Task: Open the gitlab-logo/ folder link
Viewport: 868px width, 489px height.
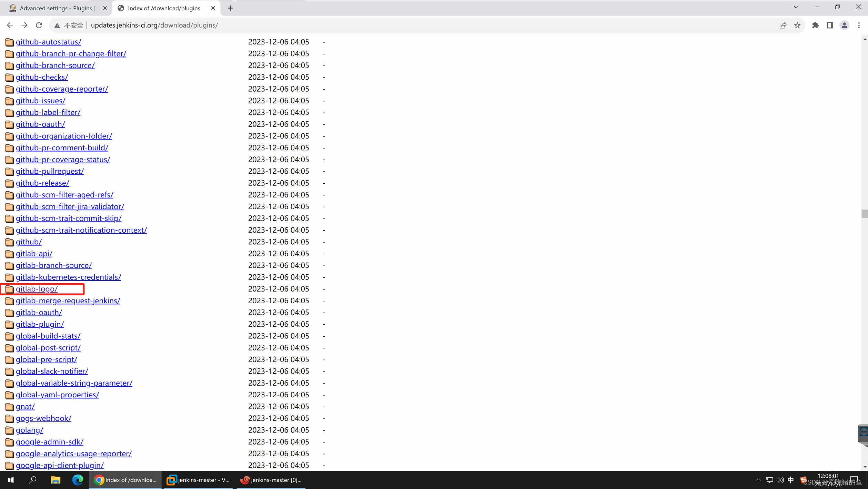Action: coord(37,289)
